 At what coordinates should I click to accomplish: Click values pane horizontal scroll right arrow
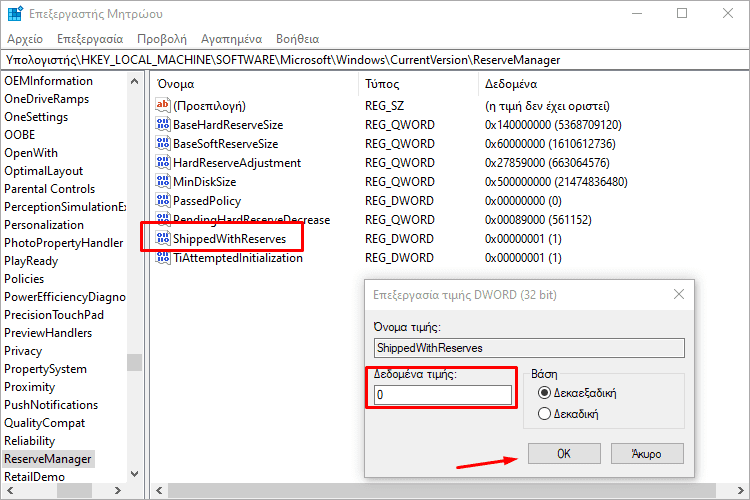pyautogui.click(x=740, y=490)
